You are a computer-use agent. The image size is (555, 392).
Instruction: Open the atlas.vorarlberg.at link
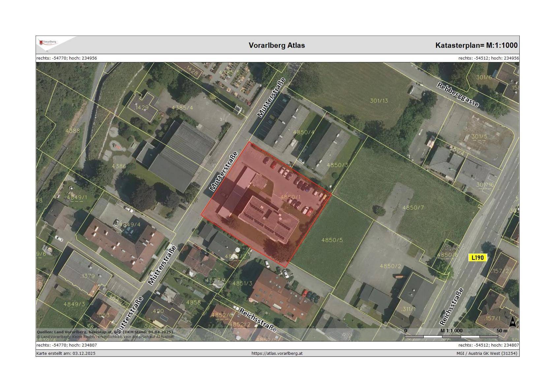point(277,353)
